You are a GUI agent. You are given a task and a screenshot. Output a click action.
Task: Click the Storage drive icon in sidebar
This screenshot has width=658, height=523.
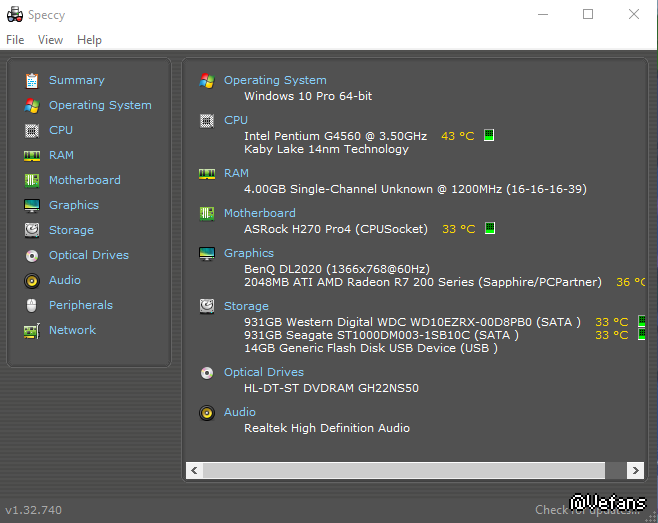31,230
